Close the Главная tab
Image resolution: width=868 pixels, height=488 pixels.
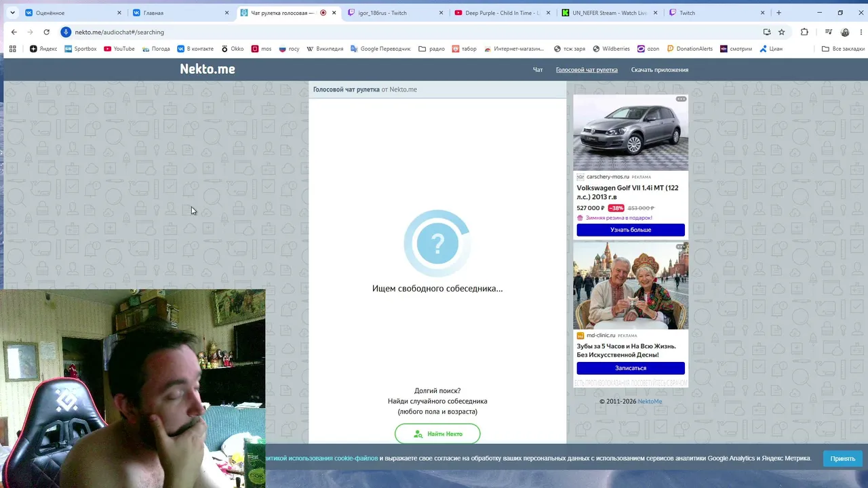pos(226,13)
